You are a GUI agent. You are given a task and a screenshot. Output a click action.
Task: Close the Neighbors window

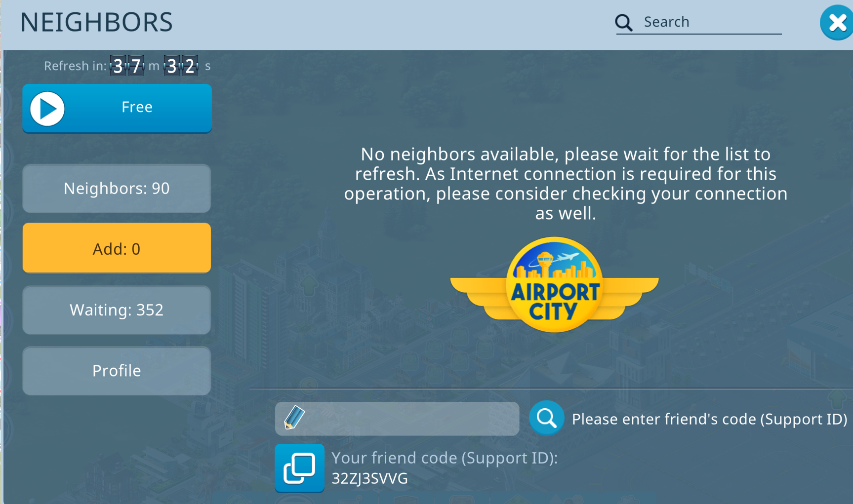(x=837, y=23)
